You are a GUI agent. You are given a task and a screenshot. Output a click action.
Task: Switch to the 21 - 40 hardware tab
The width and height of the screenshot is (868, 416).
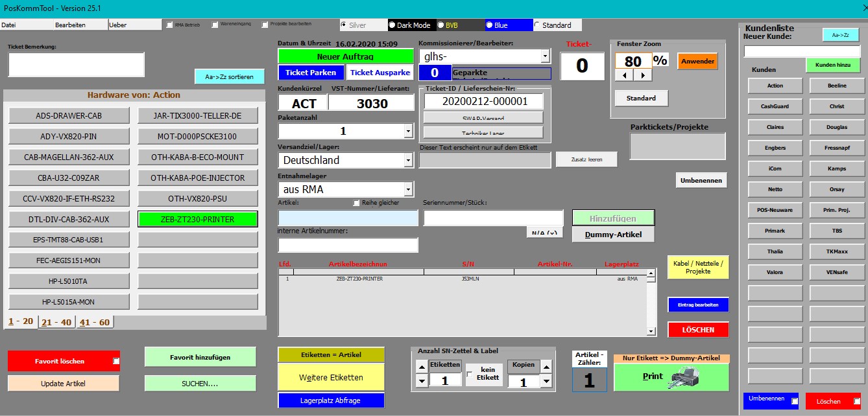pos(56,322)
